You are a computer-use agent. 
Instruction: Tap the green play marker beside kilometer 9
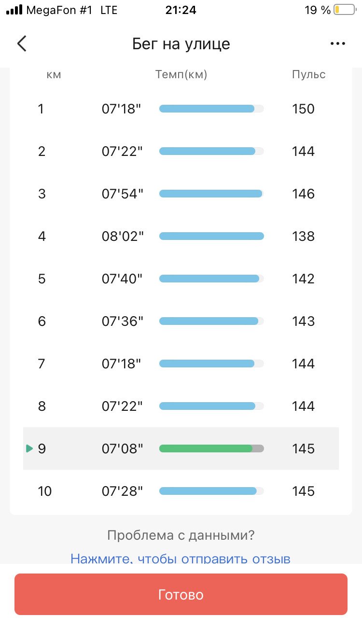pos(29,448)
